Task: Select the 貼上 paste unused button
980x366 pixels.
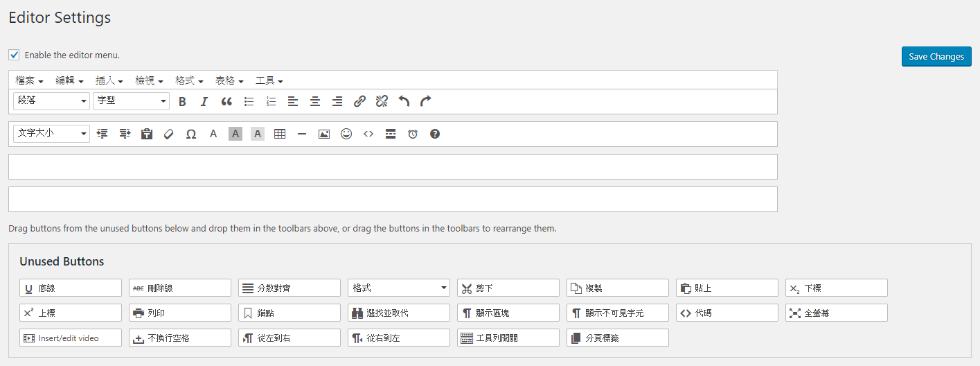Action: (x=727, y=288)
